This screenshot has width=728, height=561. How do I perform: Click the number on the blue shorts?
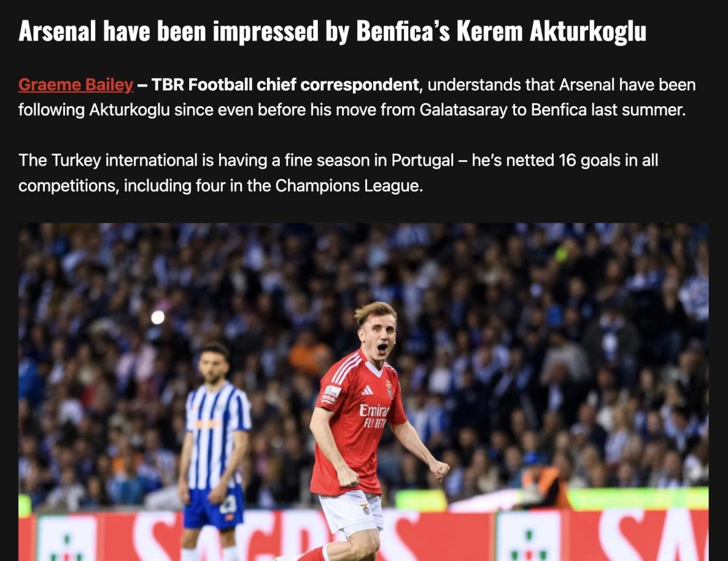229,504
